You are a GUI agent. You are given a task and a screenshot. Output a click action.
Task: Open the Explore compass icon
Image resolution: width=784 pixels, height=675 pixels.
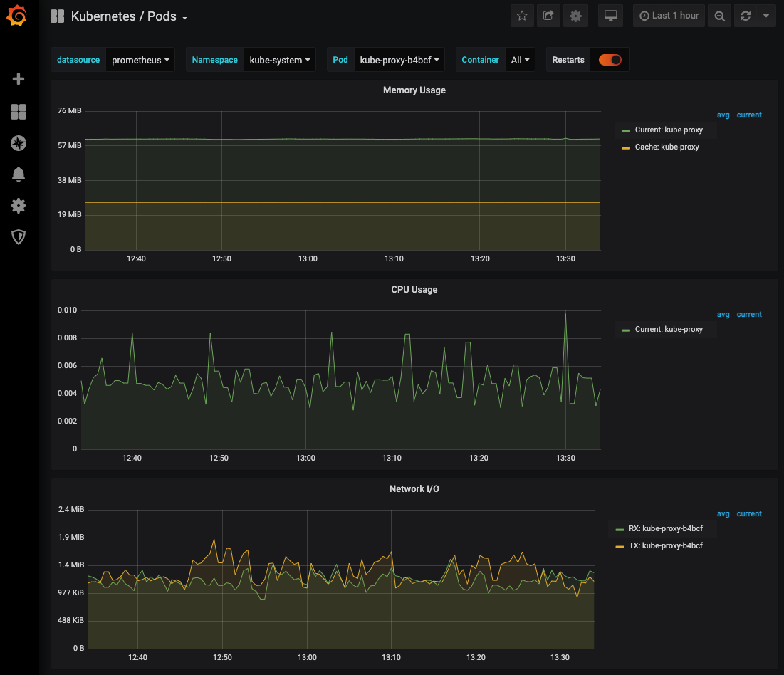19,144
